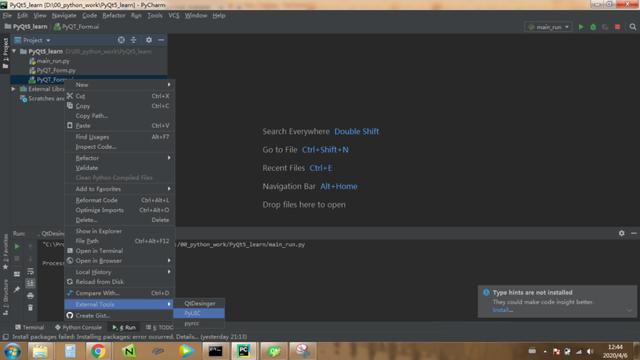Open Search Everywhere magnifier icon

(633, 27)
